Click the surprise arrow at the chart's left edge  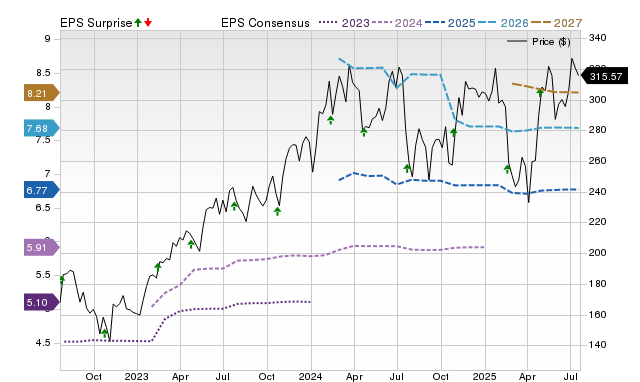coord(62,280)
